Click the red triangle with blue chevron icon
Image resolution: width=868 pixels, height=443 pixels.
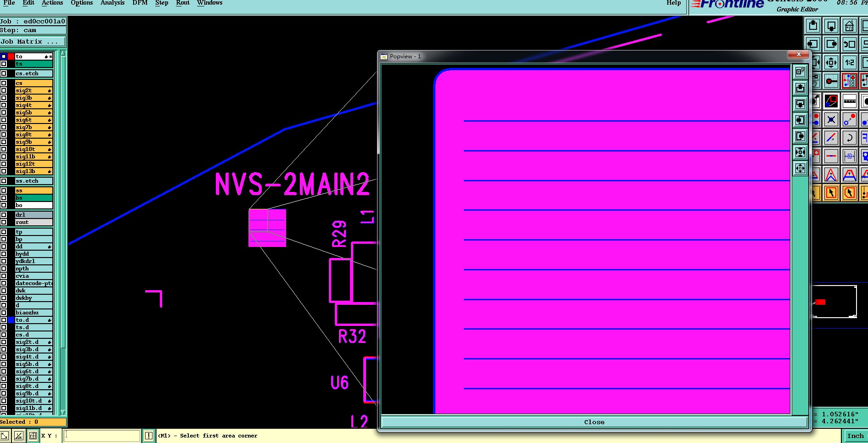click(831, 175)
